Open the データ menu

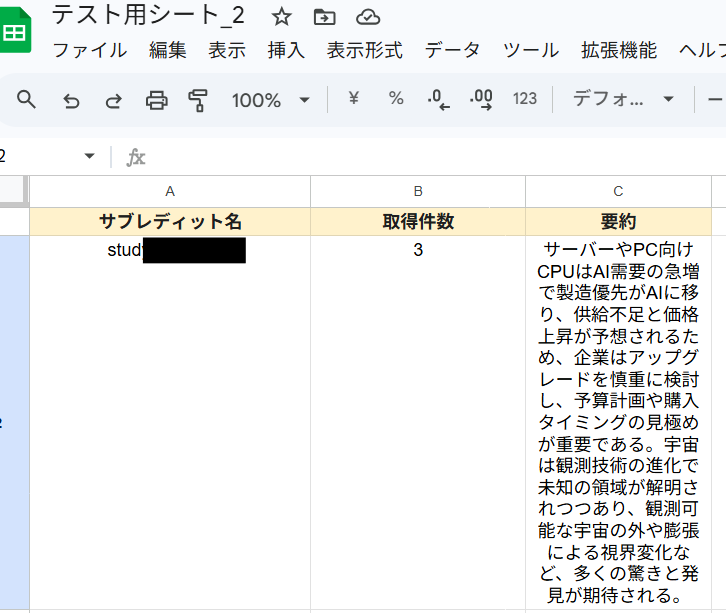(452, 50)
